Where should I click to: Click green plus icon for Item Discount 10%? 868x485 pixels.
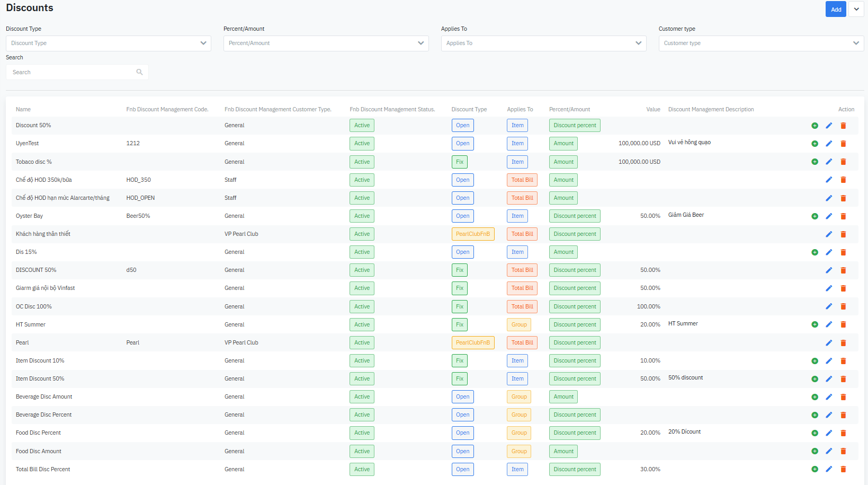click(x=815, y=361)
